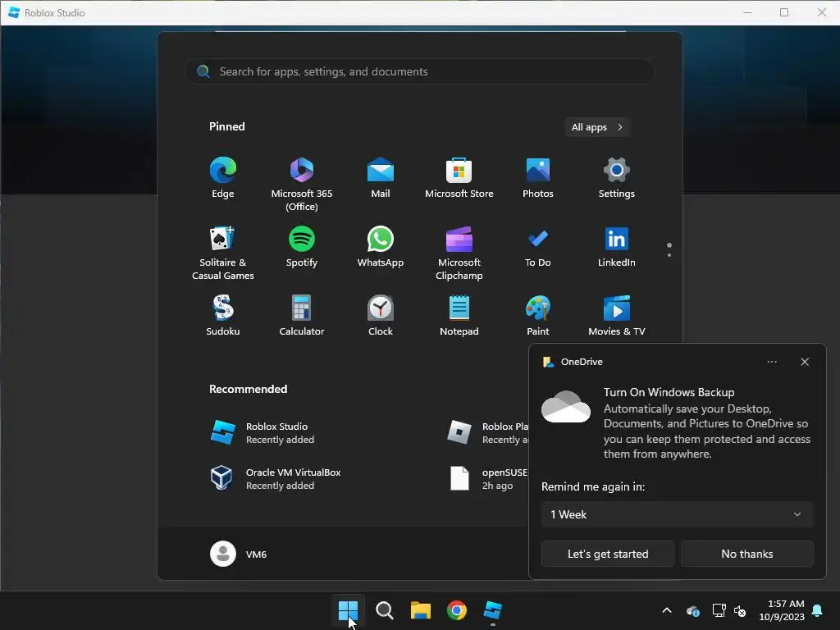The height and width of the screenshot is (630, 840).
Task: Launch Microsoft Clipchamp
Action: pyautogui.click(x=459, y=253)
